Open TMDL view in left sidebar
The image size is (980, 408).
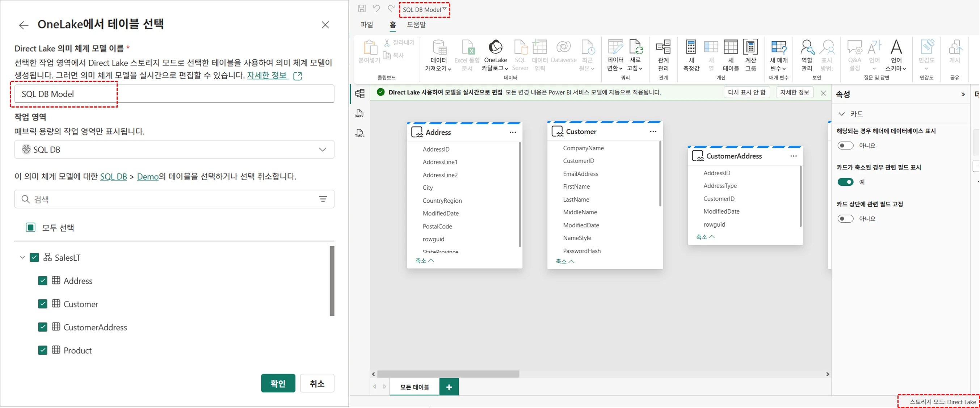click(x=359, y=133)
